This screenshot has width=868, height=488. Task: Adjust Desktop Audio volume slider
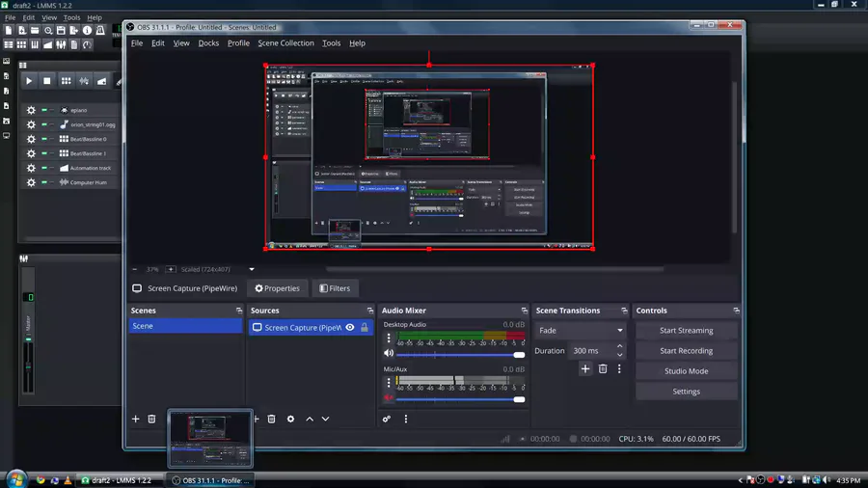tap(460, 355)
